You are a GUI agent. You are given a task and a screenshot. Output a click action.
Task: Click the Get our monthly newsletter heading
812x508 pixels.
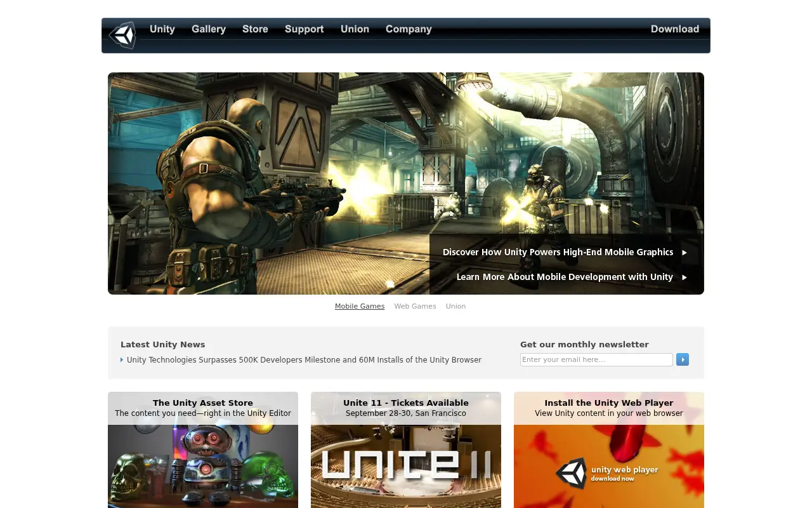(584, 344)
